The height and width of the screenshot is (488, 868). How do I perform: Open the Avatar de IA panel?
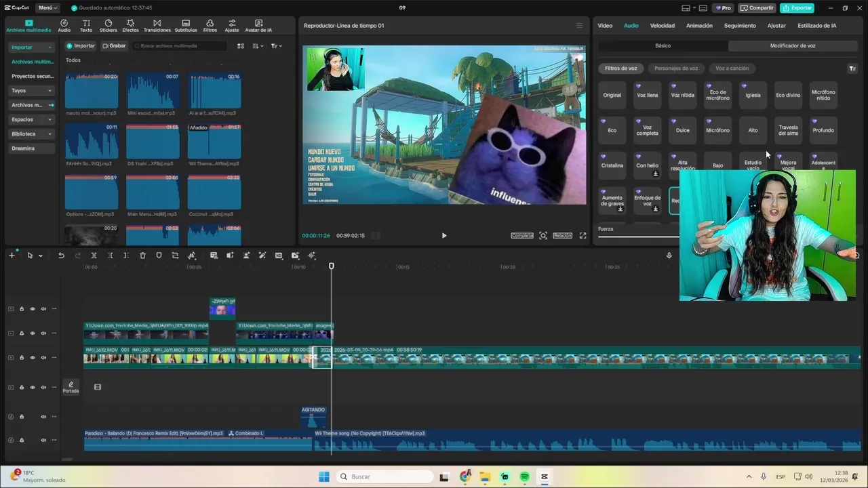click(x=258, y=26)
